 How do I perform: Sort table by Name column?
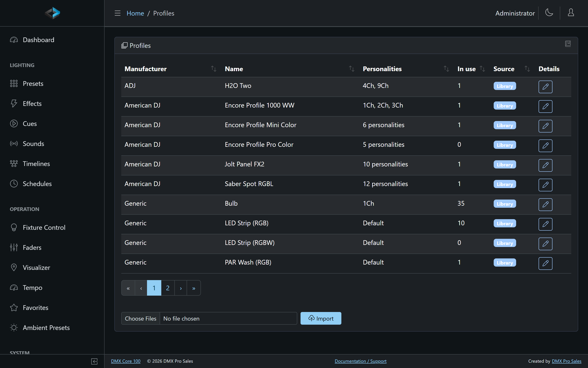click(352, 69)
